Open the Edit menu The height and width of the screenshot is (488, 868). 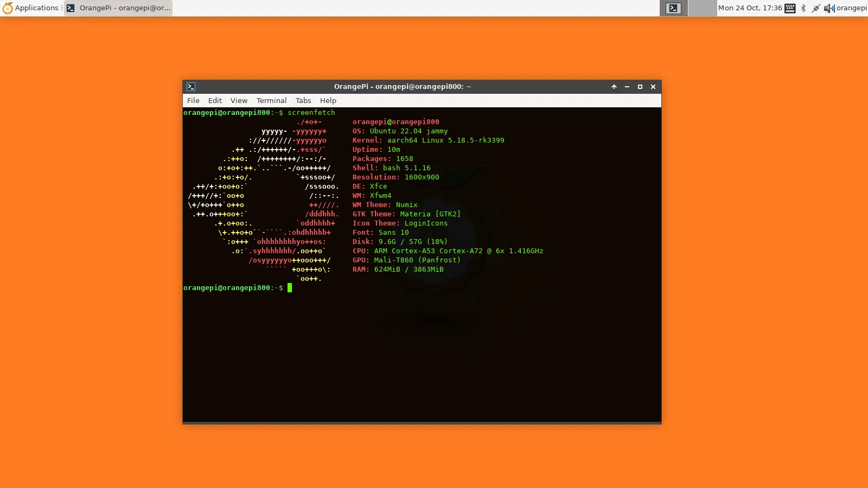[215, 101]
